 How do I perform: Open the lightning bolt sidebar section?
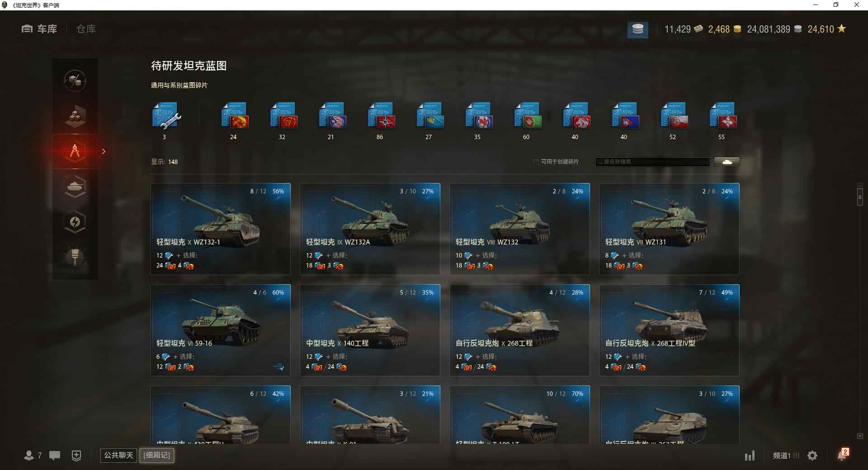(75, 222)
